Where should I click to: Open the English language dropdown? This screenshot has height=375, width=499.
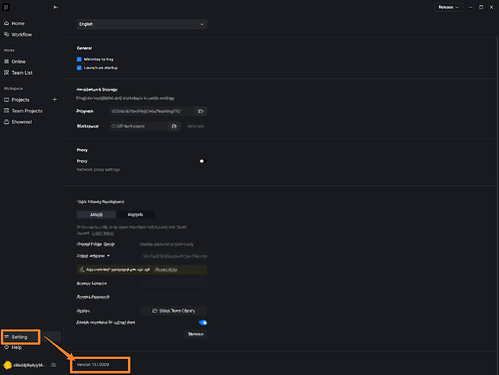coord(142,24)
